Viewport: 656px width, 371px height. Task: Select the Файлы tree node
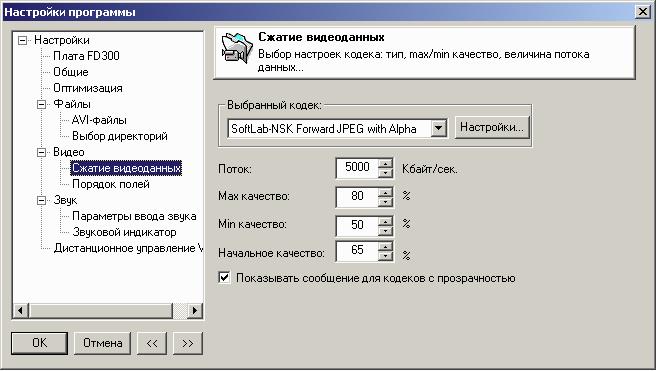click(72, 104)
